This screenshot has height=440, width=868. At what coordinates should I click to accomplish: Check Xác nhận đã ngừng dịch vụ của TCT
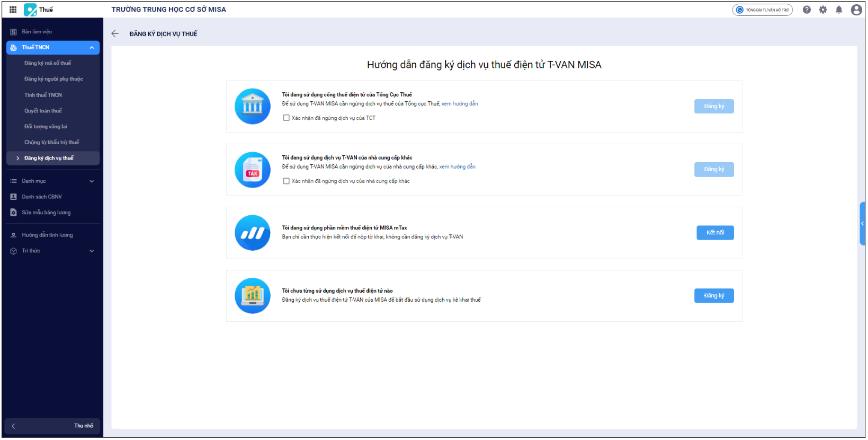click(x=287, y=118)
